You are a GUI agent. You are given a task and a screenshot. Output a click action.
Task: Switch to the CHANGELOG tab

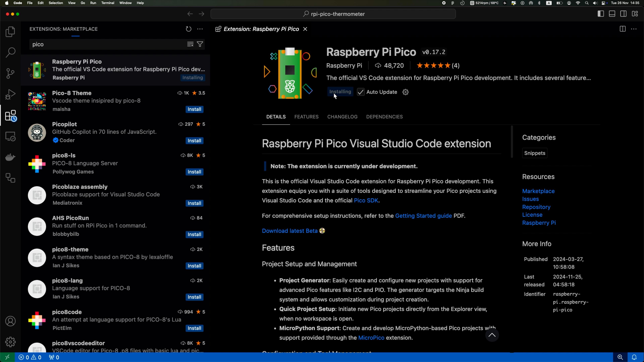342,117
